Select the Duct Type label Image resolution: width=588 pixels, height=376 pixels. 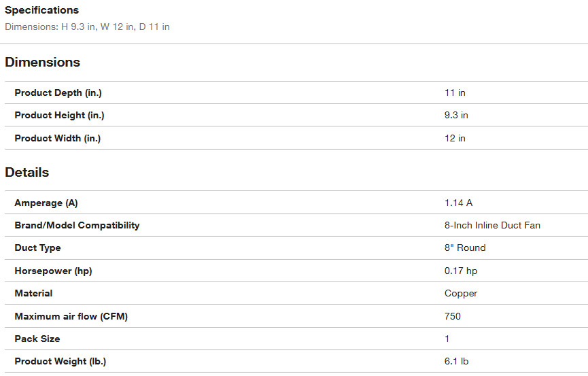[x=37, y=248]
